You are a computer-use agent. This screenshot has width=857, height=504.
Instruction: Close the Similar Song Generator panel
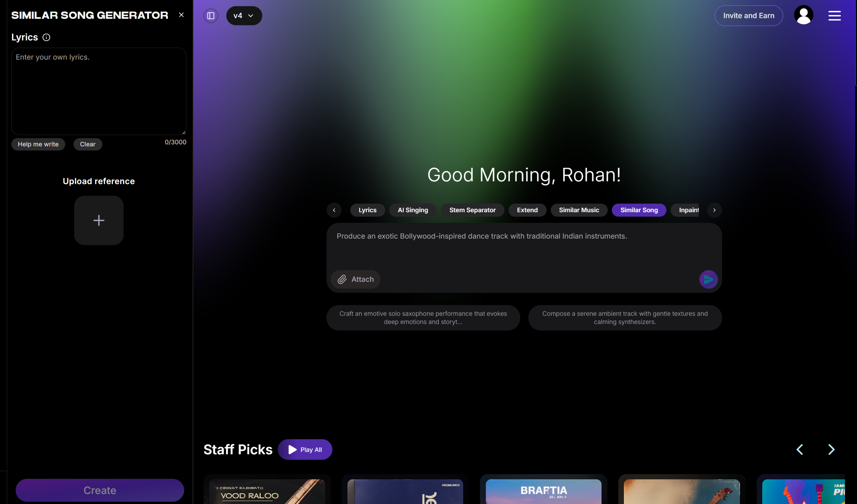pos(181,15)
